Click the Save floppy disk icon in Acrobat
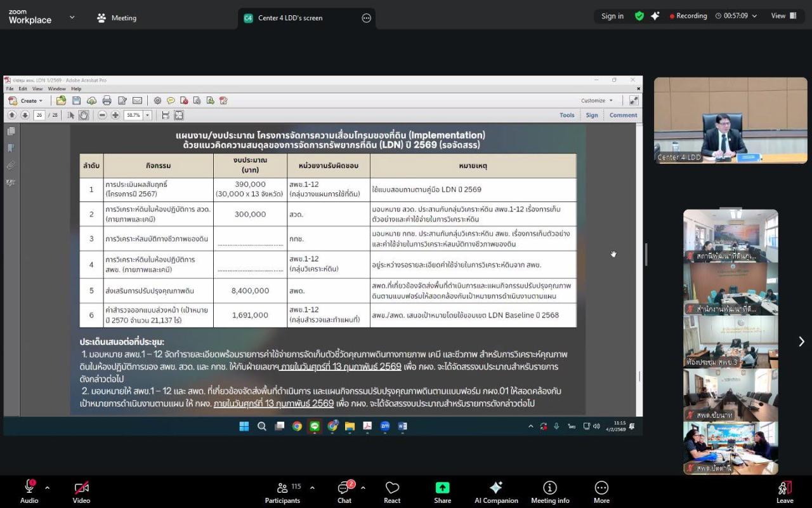Screen dimensions: 812x508 point(76,100)
